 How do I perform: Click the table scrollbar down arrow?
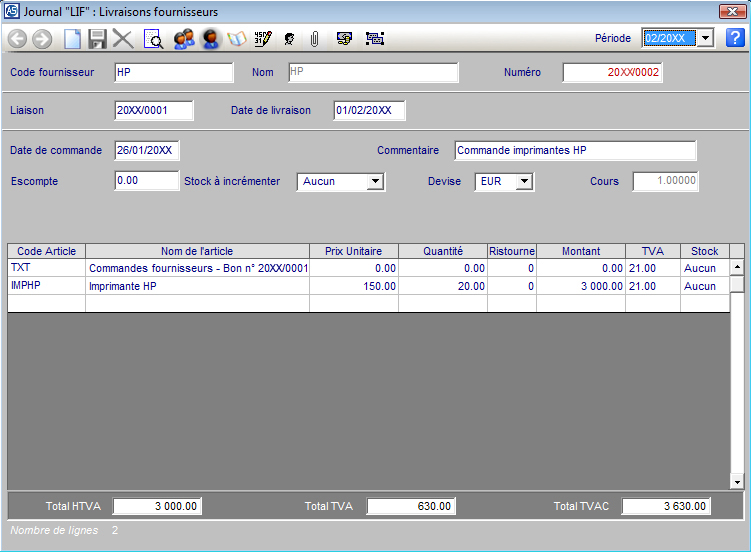737,481
